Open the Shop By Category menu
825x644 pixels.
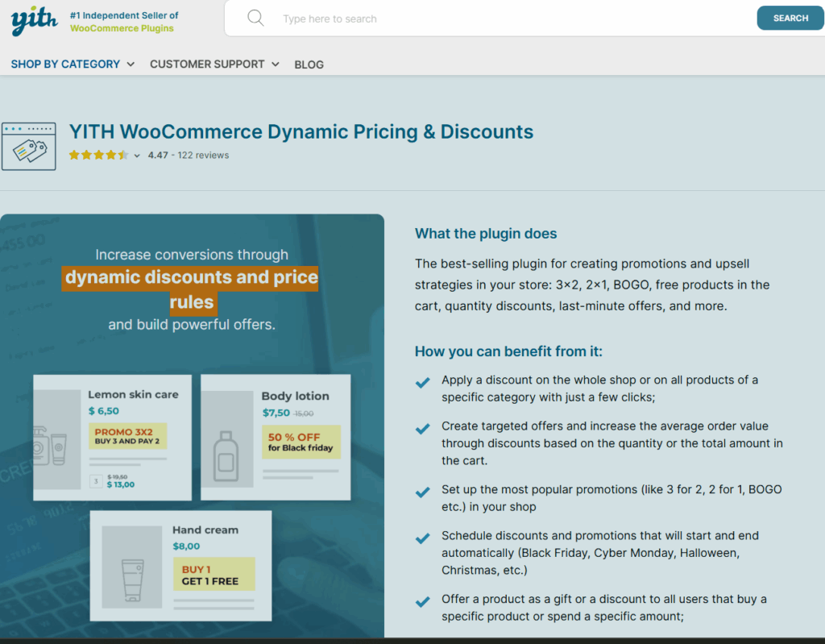73,64
